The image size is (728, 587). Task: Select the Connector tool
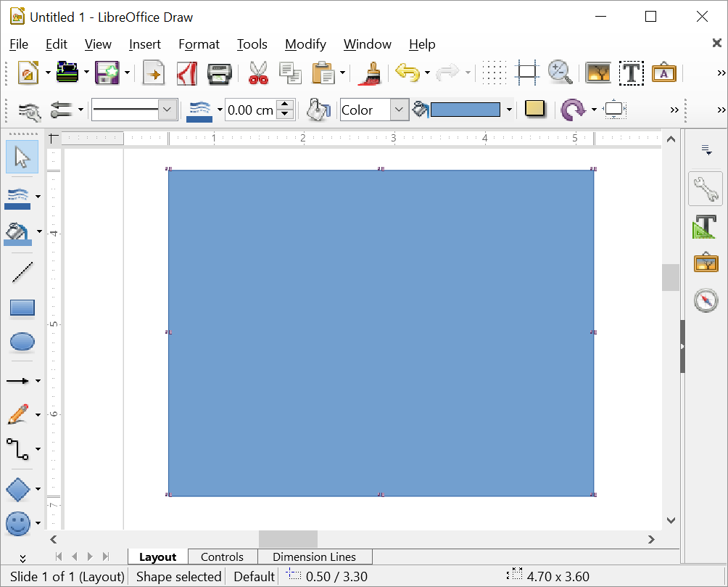tap(17, 449)
